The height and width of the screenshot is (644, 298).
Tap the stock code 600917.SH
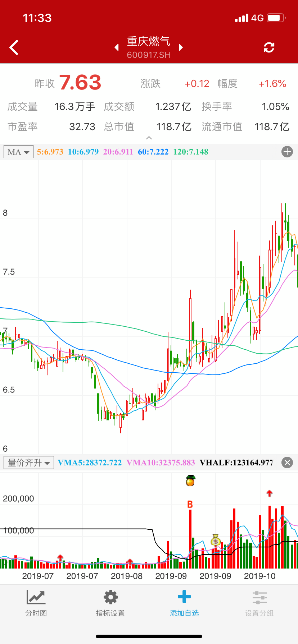coord(149,55)
